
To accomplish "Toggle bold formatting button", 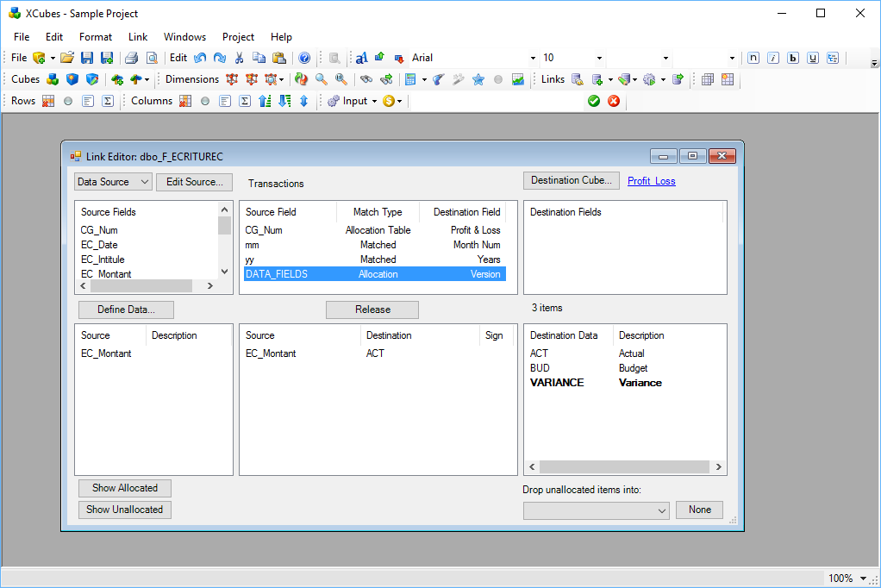I will (793, 58).
